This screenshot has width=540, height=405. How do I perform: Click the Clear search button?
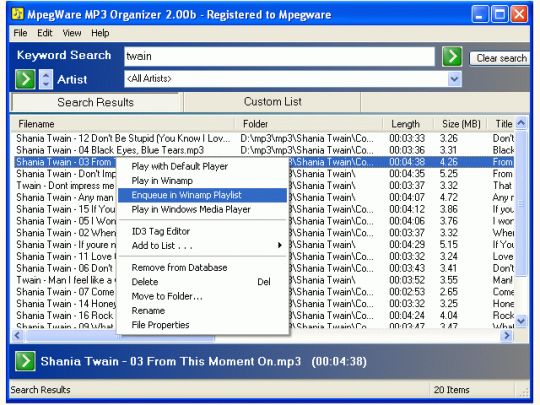[x=501, y=58]
